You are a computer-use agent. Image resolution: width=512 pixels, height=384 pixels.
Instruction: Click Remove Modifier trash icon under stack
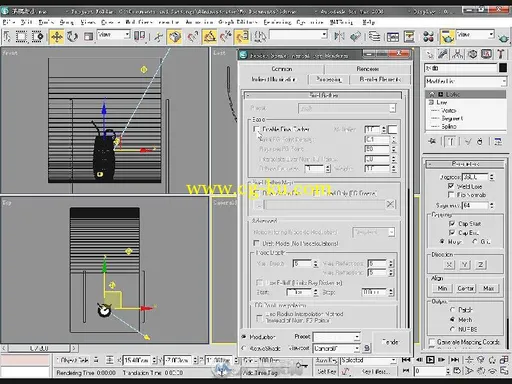[x=480, y=142]
